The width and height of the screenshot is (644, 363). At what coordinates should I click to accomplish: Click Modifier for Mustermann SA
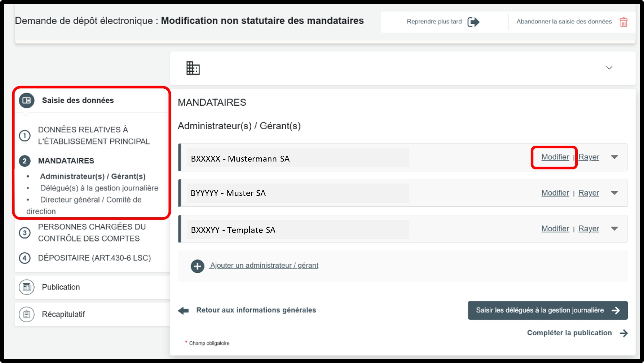point(555,157)
